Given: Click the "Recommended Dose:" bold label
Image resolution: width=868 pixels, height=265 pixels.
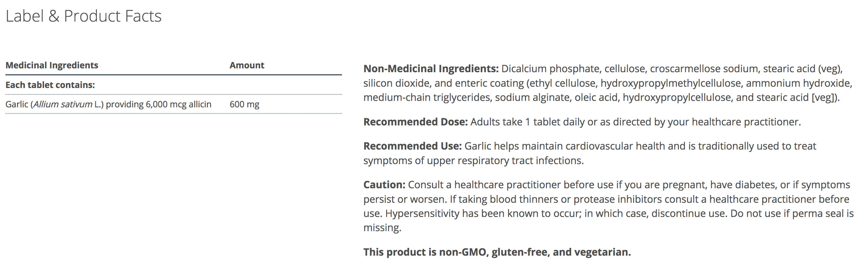Looking at the screenshot, I should [415, 122].
